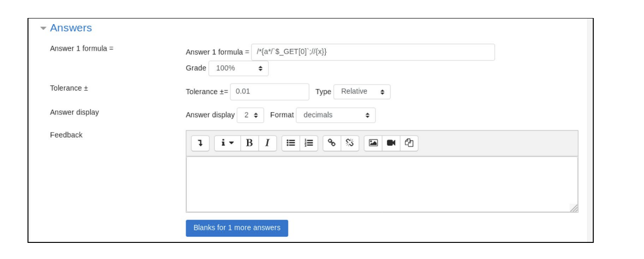
Task: Open the paragraph styles menu
Action: (228, 143)
